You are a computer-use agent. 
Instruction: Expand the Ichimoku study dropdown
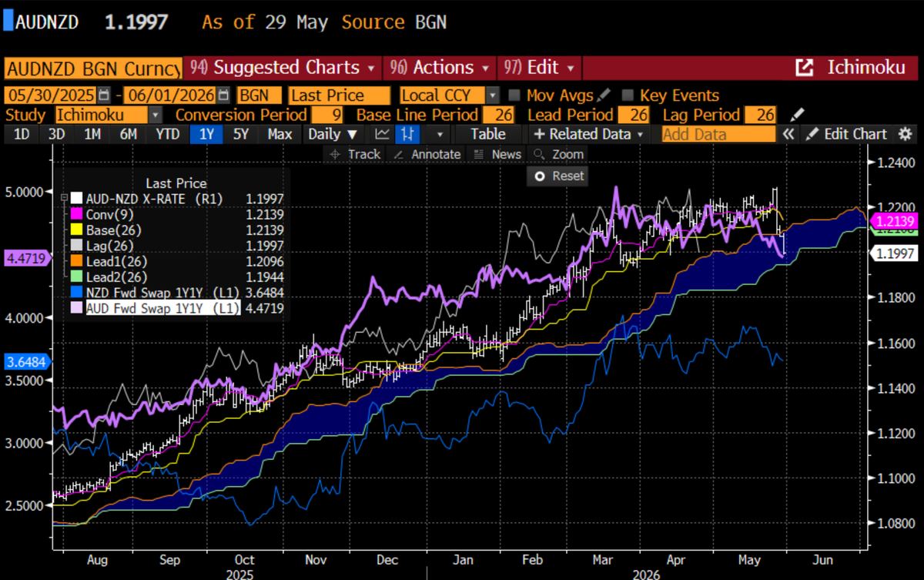[x=156, y=116]
